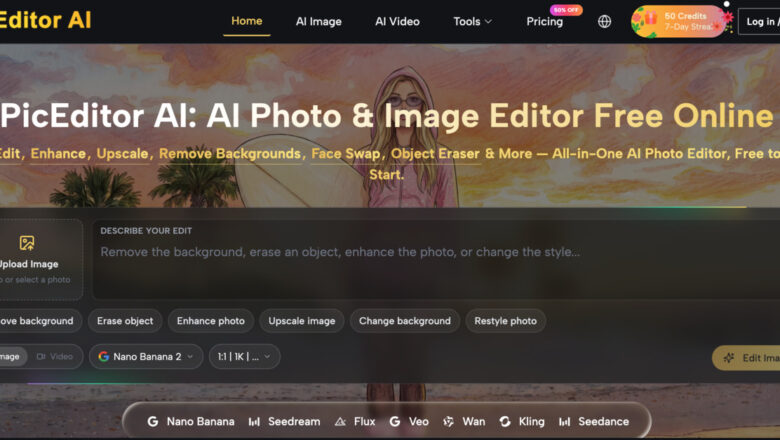The image size is (780, 440).
Task: Click the Google logo beside Nano Banana 2
Action: [x=103, y=356]
